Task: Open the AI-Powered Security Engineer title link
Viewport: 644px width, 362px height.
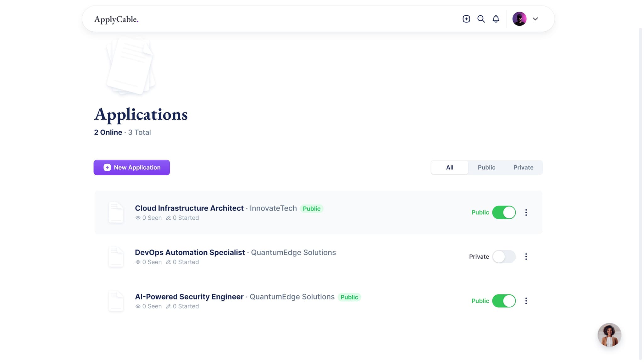Action: coord(189,297)
